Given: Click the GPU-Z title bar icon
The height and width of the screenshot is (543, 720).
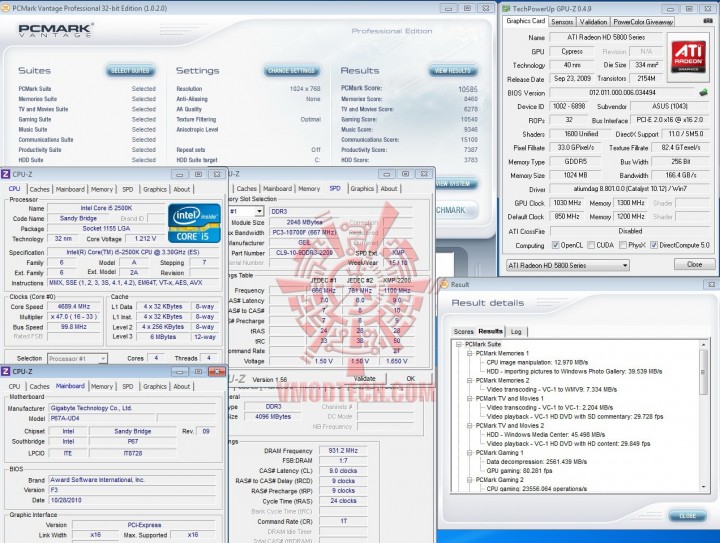Looking at the screenshot, I should [506, 9].
